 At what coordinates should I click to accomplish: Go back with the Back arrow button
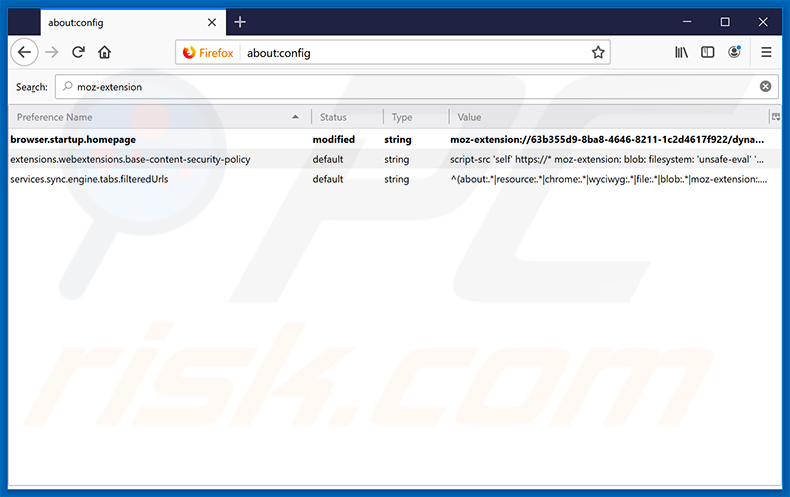pyautogui.click(x=24, y=52)
